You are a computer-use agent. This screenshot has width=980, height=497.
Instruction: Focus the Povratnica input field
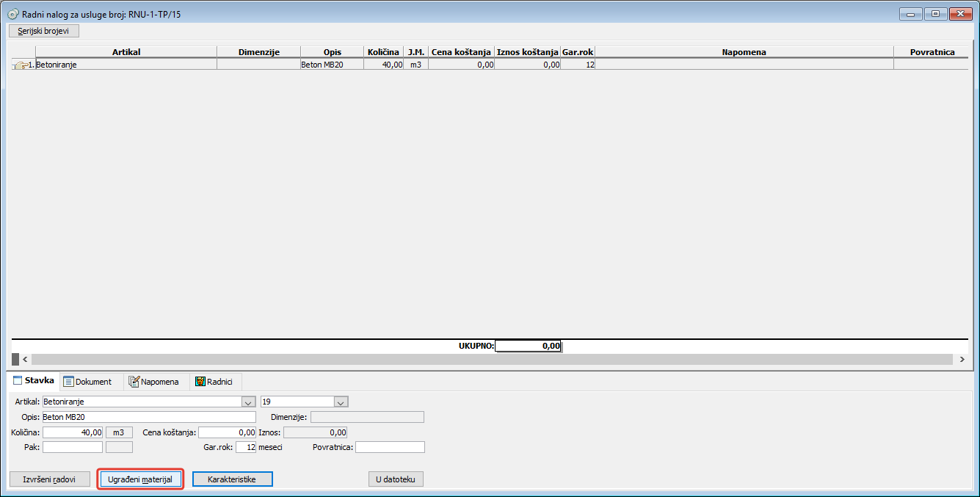pyautogui.click(x=390, y=447)
